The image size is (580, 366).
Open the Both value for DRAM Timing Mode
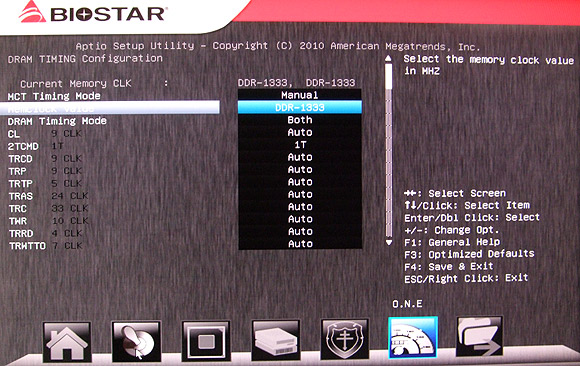[300, 120]
